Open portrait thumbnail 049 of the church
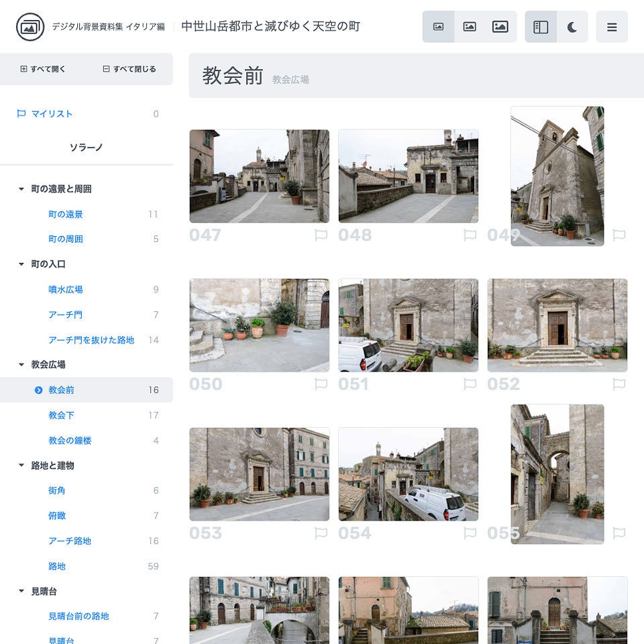The width and height of the screenshot is (644, 644). pos(557,176)
